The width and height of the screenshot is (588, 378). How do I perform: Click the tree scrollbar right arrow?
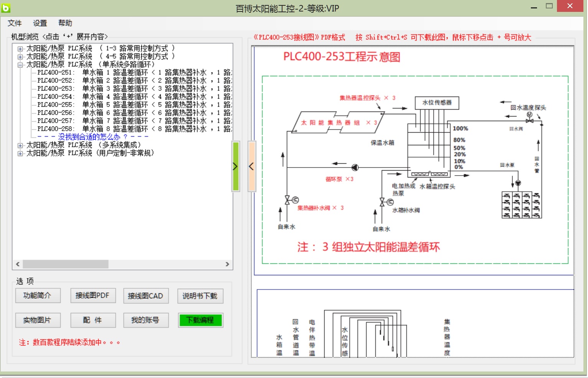point(227,264)
